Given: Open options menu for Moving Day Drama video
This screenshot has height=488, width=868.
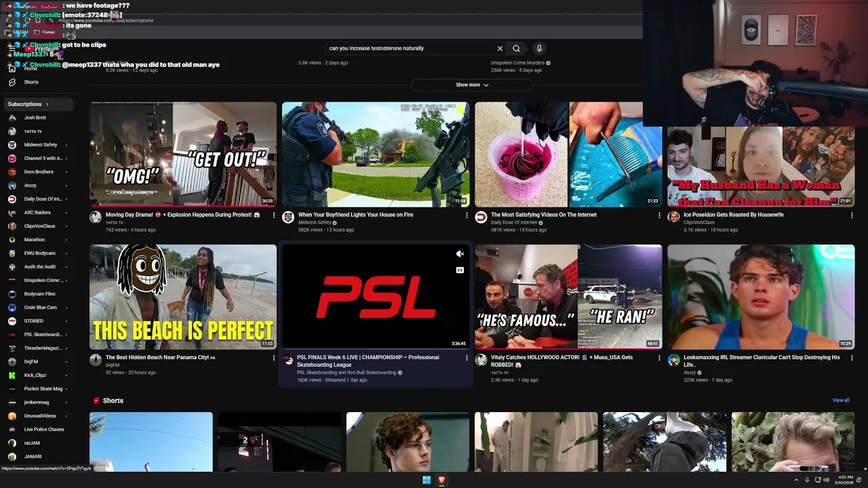Looking at the screenshot, I should pos(274,215).
